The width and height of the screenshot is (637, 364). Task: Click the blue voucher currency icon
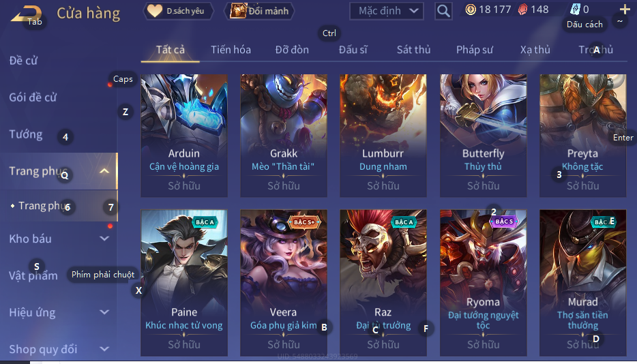tap(575, 10)
